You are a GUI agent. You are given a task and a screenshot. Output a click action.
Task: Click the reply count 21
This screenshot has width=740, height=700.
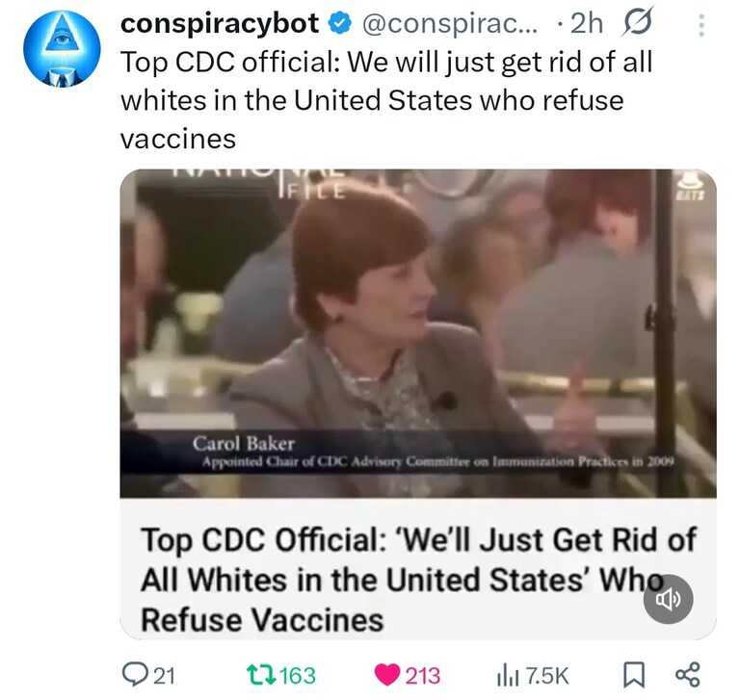[165, 676]
